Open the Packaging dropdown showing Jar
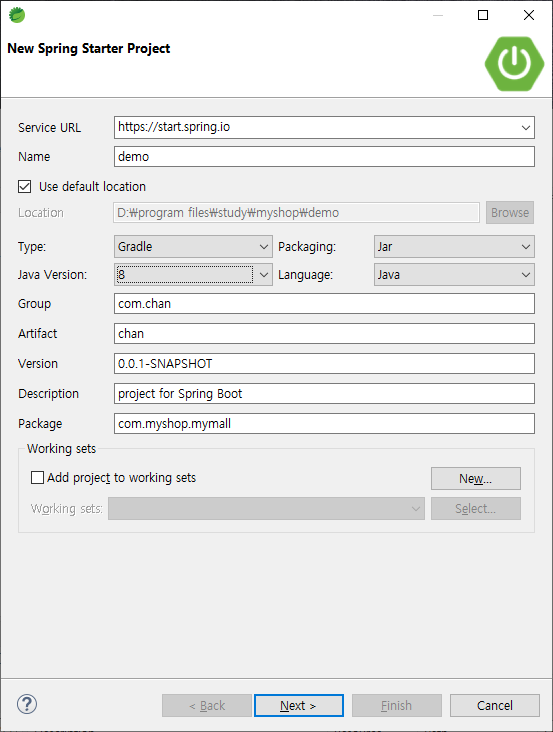This screenshot has width=553, height=732. pos(454,246)
